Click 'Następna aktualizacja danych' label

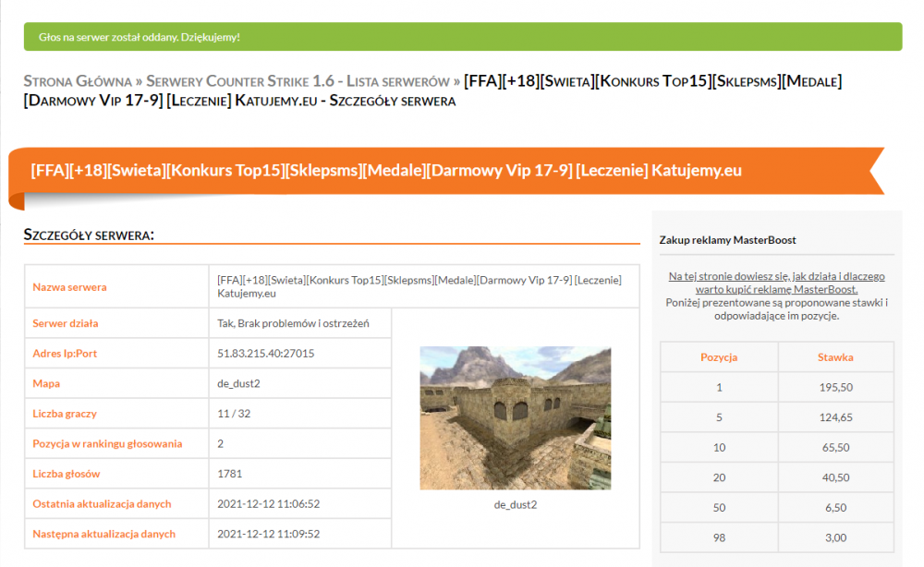coord(103,534)
